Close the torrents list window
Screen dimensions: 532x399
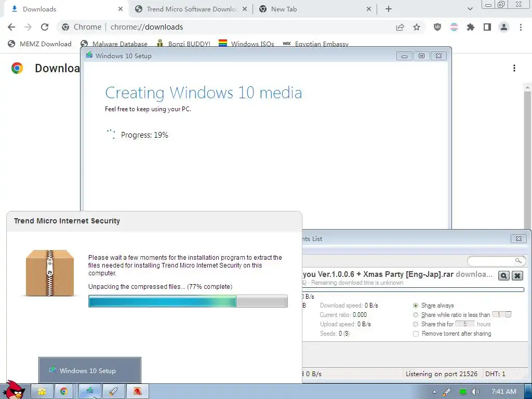click(518, 239)
